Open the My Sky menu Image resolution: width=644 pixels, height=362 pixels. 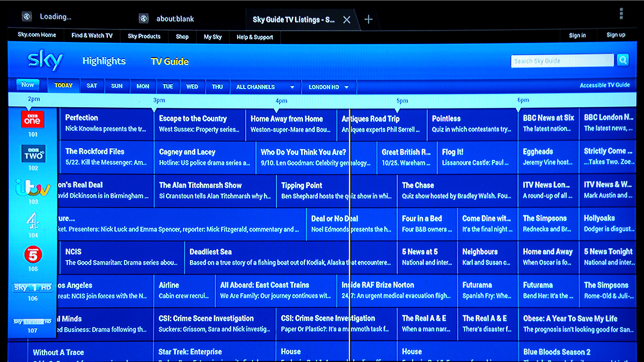[x=212, y=36]
